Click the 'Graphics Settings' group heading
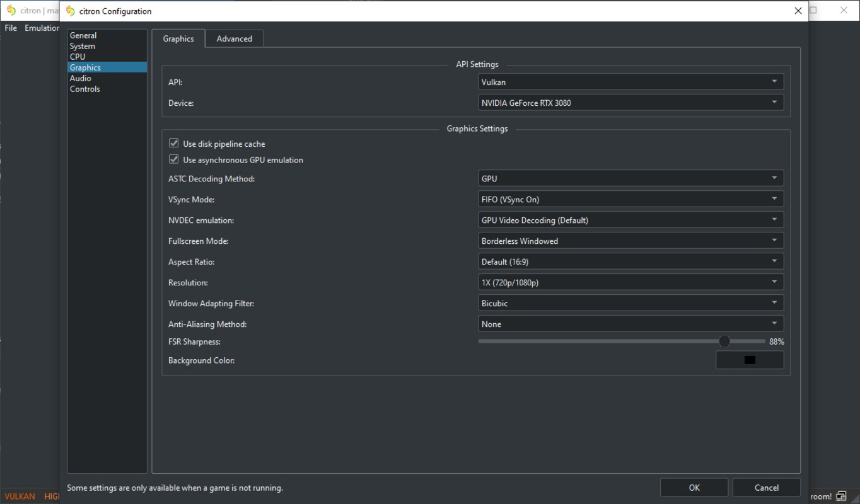The image size is (860, 504). 477,129
